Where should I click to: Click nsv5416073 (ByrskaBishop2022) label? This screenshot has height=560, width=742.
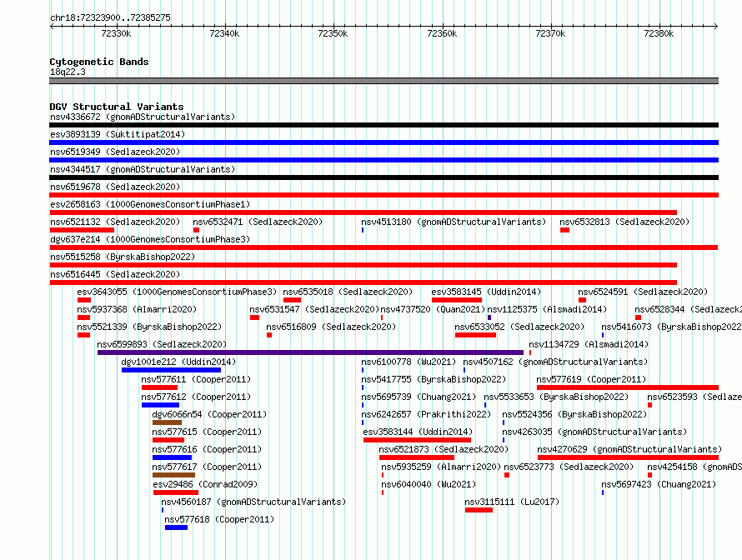671,327
